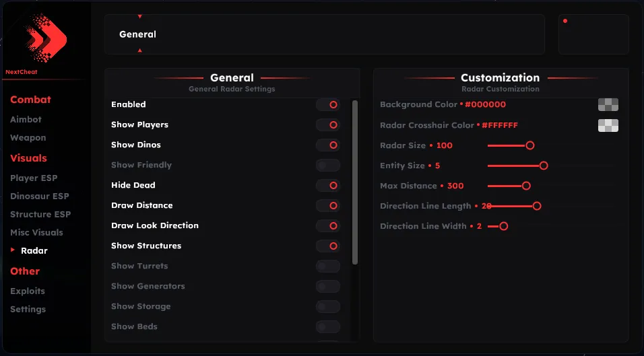Open Settings from the sidebar

pyautogui.click(x=28, y=310)
